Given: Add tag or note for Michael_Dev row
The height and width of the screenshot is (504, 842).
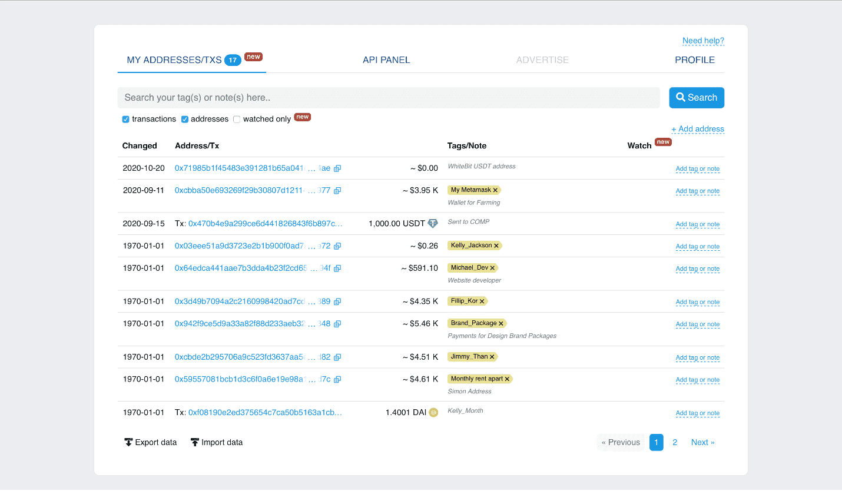Looking at the screenshot, I should point(698,269).
